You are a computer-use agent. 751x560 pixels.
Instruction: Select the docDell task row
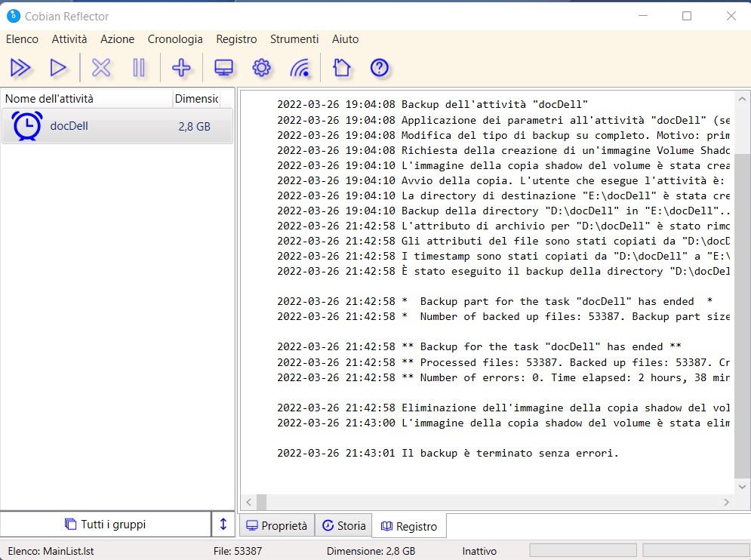[x=117, y=126]
